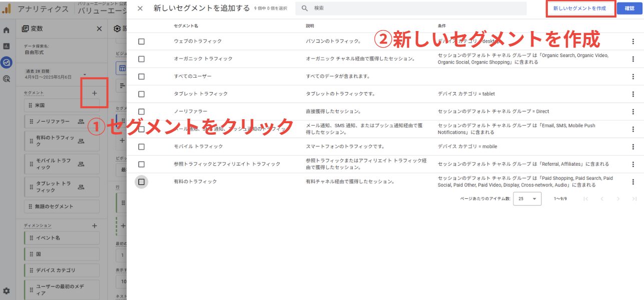Open the Explore icon in sidebar
This screenshot has width=644, height=300.
click(7, 63)
